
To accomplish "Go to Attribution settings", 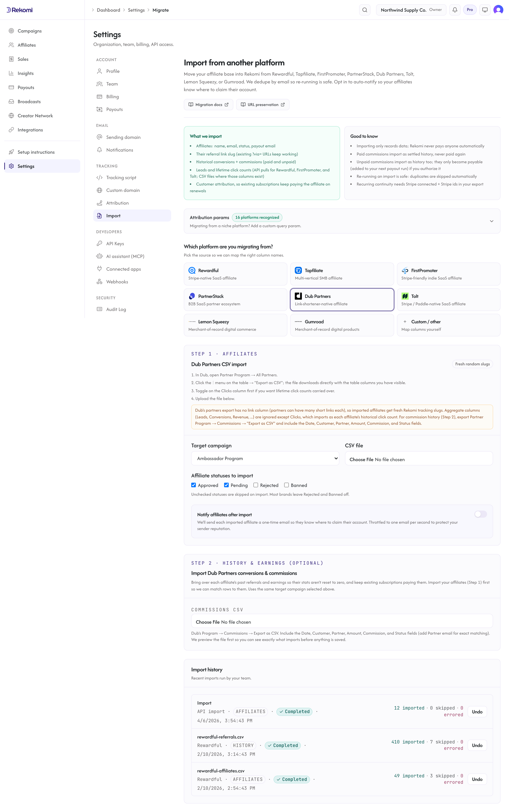I will point(132,203).
